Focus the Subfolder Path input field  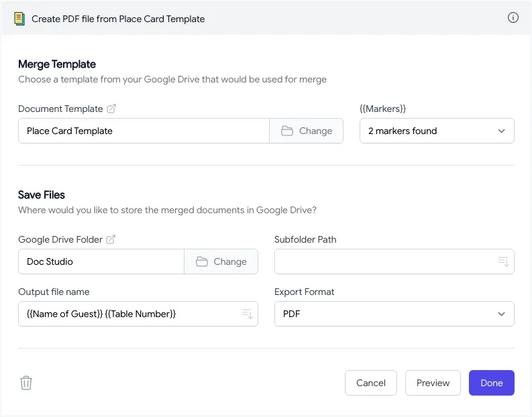(394, 261)
